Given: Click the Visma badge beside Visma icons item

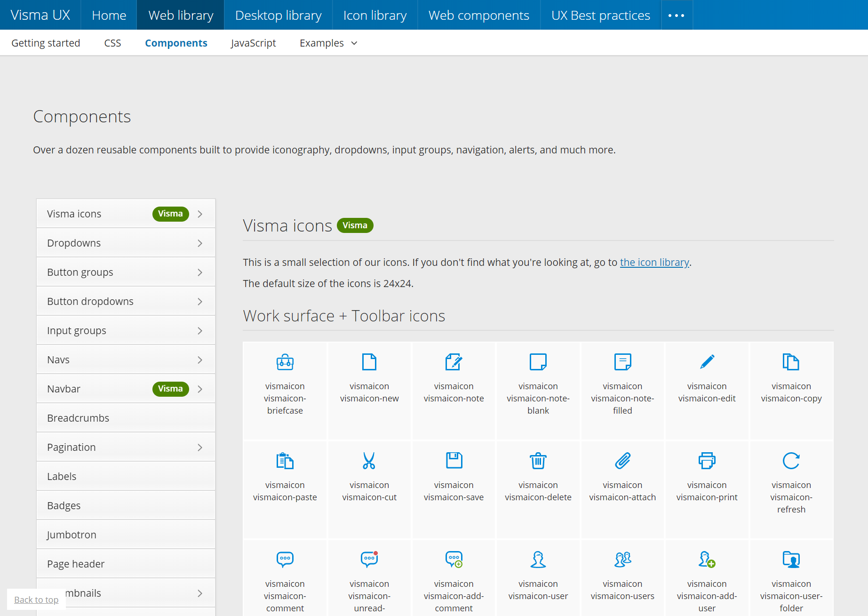Looking at the screenshot, I should tap(170, 214).
